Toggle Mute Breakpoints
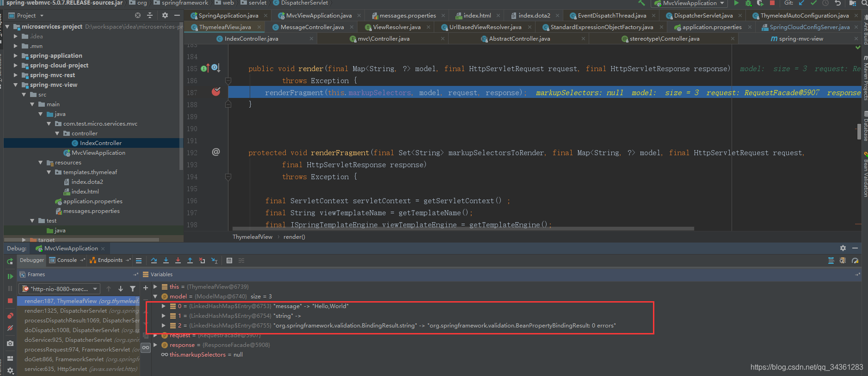The image size is (868, 376). (x=10, y=328)
